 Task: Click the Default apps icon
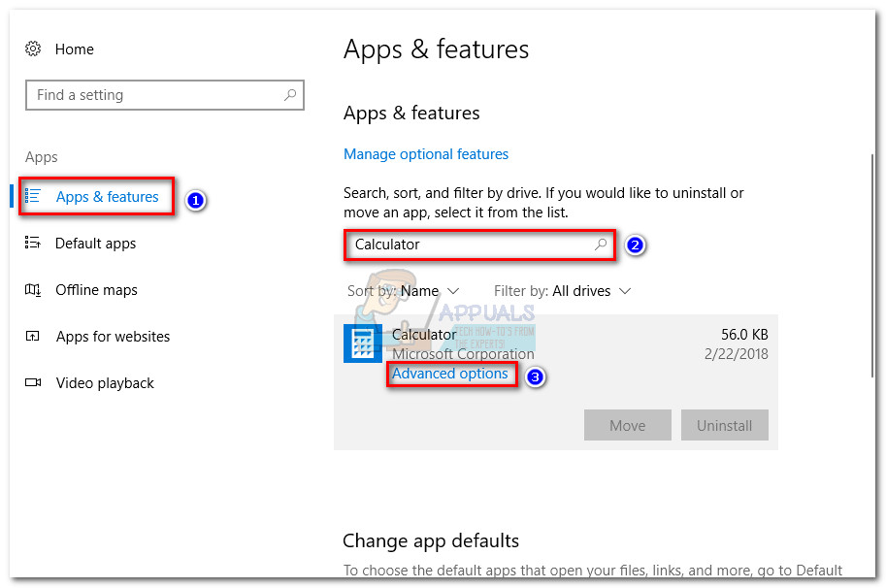point(33,243)
